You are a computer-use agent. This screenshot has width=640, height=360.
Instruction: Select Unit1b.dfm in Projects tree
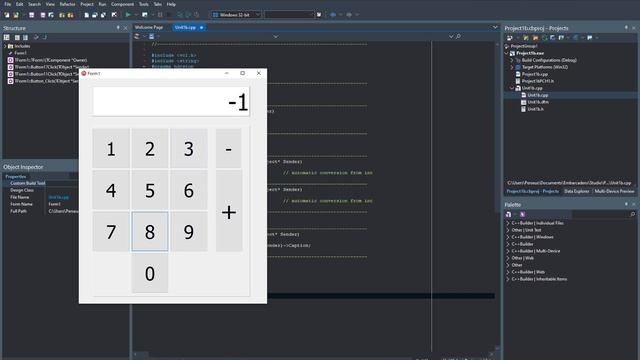(538, 102)
